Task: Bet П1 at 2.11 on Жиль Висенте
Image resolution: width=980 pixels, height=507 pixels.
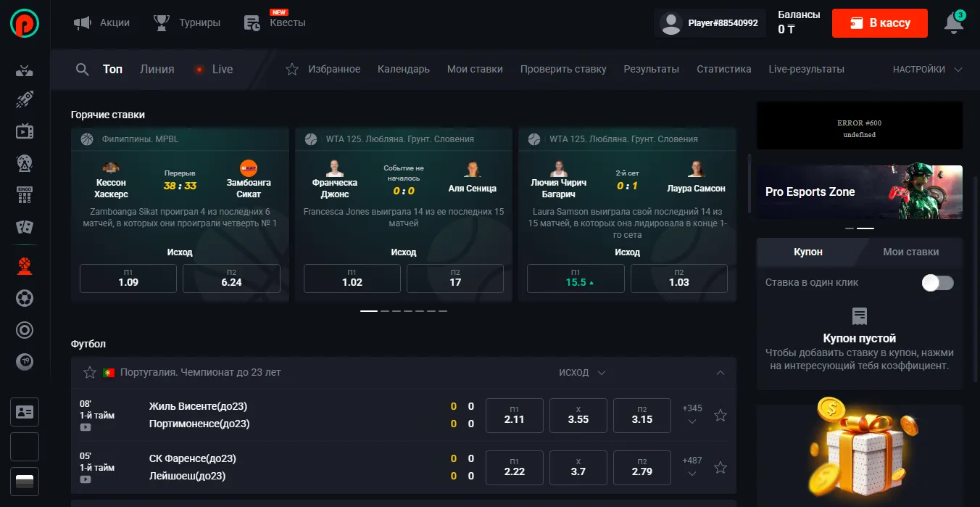Action: click(514, 416)
